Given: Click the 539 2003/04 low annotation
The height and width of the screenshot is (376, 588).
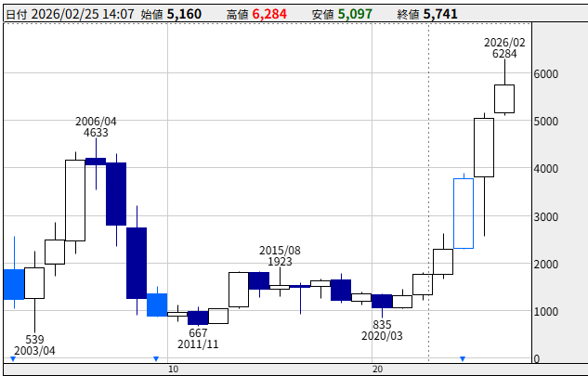Looking at the screenshot, I should 34,345.
